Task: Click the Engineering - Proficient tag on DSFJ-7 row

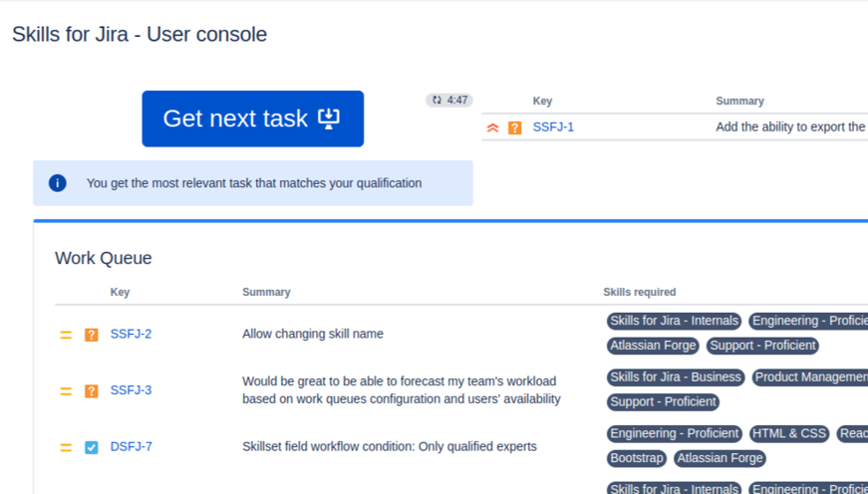Action: tap(675, 433)
